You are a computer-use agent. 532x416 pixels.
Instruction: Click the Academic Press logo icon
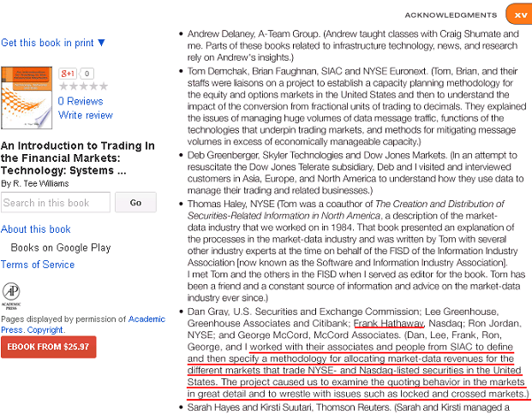11,296
